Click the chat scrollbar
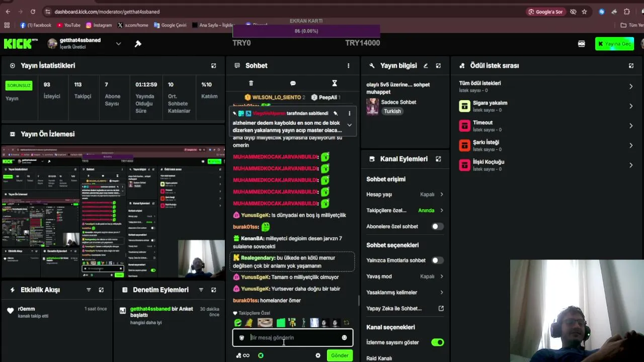This screenshot has height=362, width=644. (x=359, y=301)
